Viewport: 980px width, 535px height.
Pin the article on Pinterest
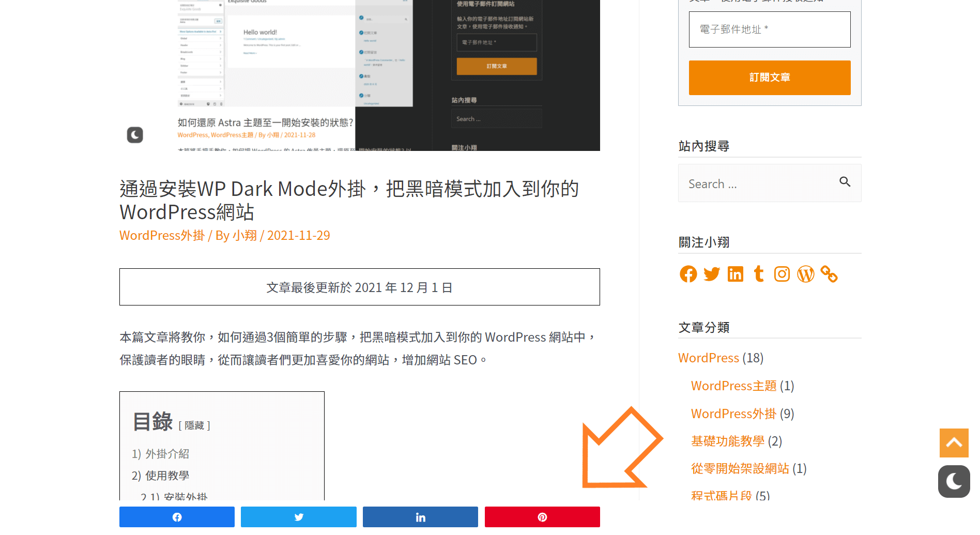coord(542,517)
